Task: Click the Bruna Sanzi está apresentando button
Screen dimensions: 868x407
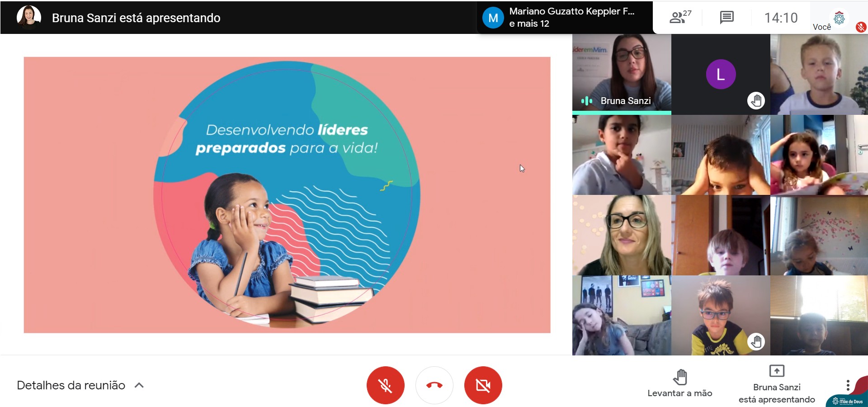Action: pyautogui.click(x=776, y=384)
